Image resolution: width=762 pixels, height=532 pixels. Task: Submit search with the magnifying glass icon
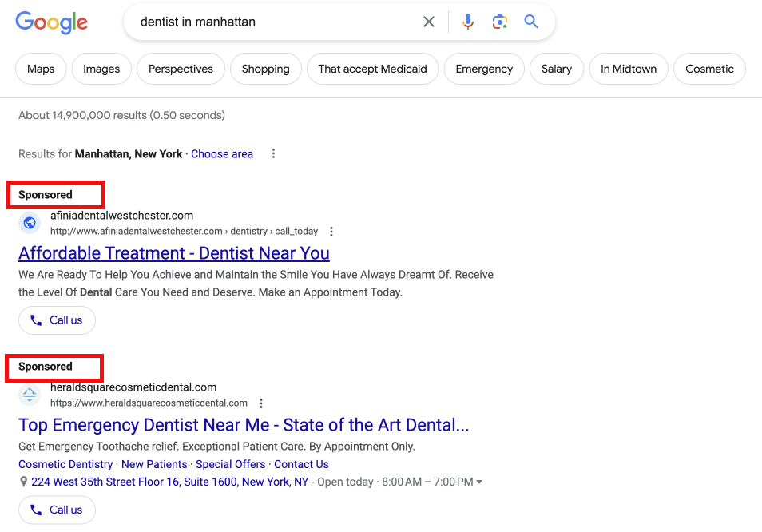pyautogui.click(x=531, y=22)
